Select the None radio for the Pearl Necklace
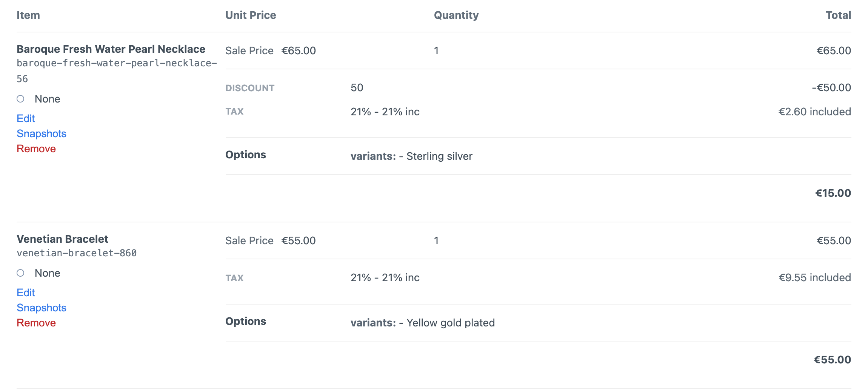The image size is (868, 389). tap(21, 99)
